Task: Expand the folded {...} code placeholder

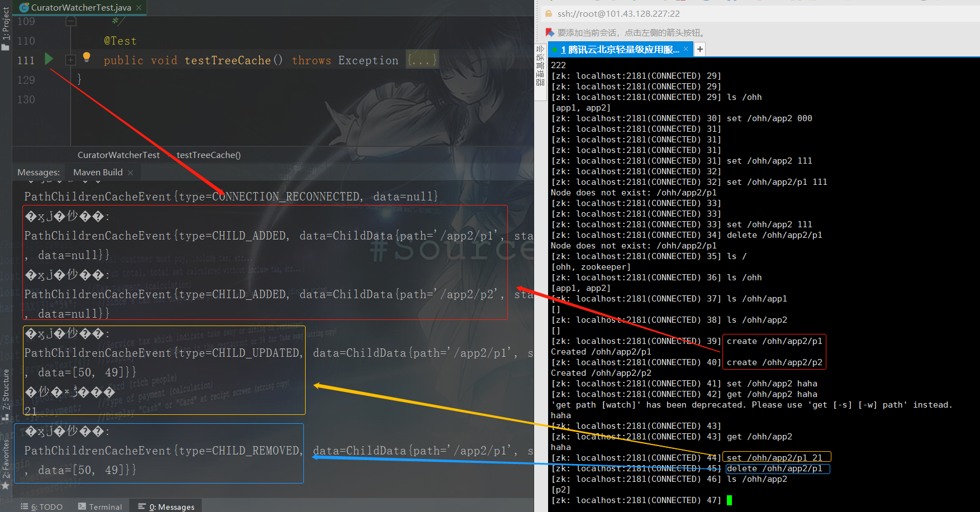Action: click(422, 60)
